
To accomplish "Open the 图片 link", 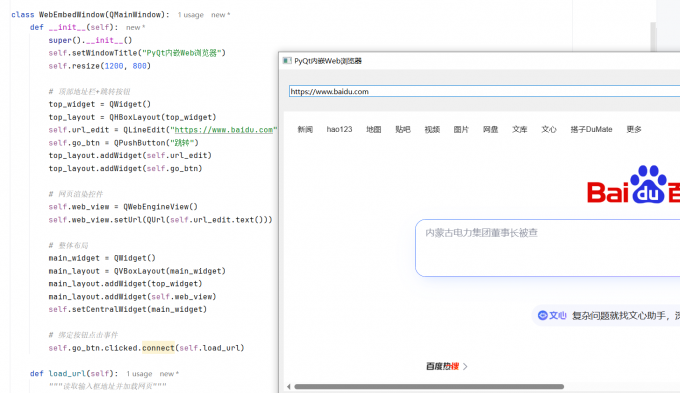I will tap(461, 129).
